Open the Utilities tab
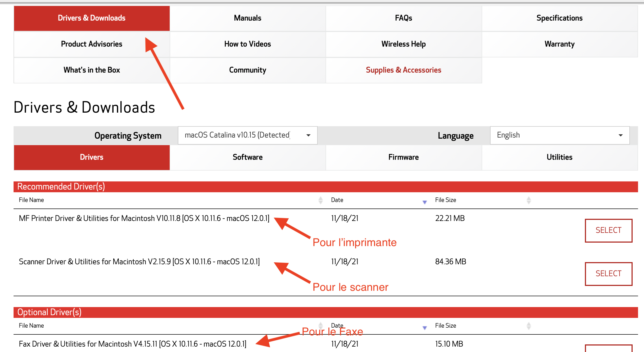644x352 pixels. click(x=559, y=157)
